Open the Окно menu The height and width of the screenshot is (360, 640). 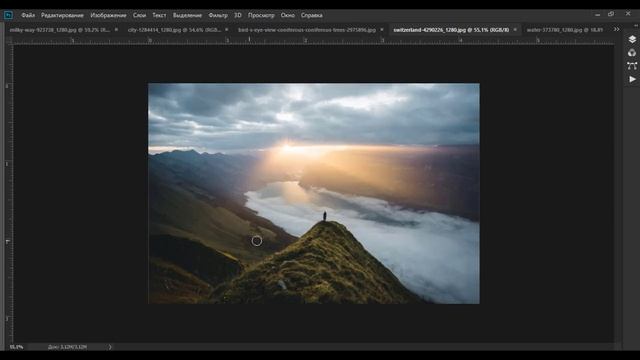(287, 15)
